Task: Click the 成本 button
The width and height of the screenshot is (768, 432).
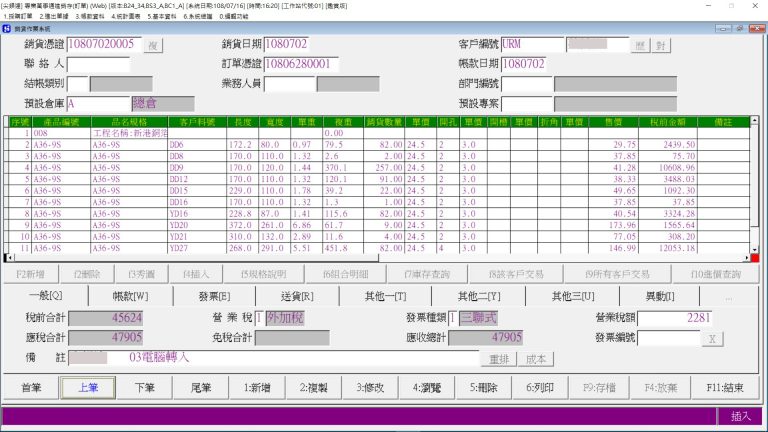Action: (x=536, y=359)
